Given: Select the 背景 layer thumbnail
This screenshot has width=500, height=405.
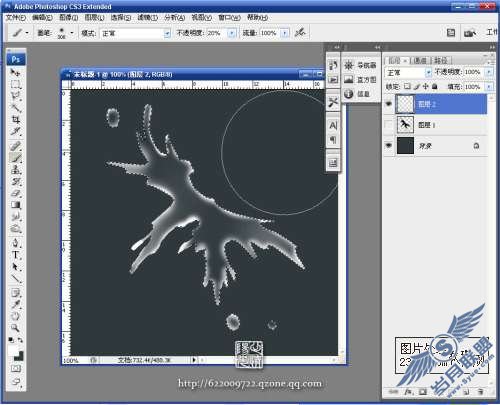Looking at the screenshot, I should pyautogui.click(x=405, y=146).
